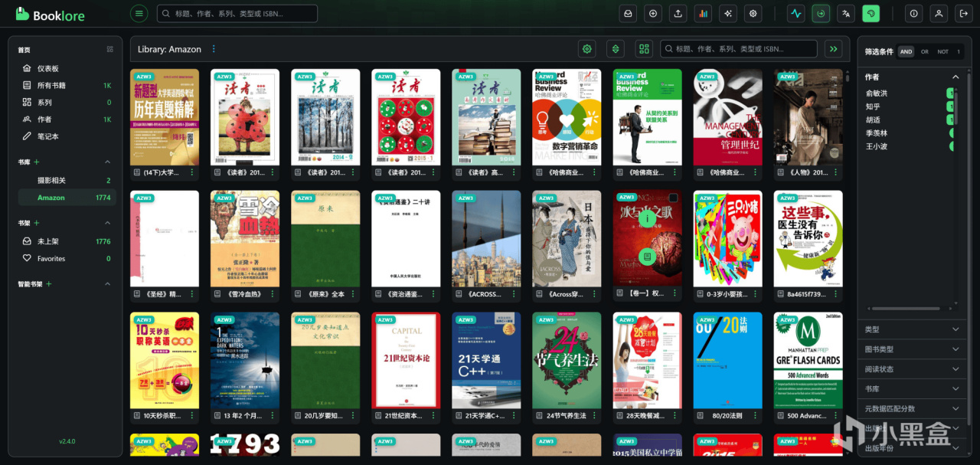Select the checkbox on 卷一 book cover
This screenshot has height=465, width=980.
[x=673, y=198]
